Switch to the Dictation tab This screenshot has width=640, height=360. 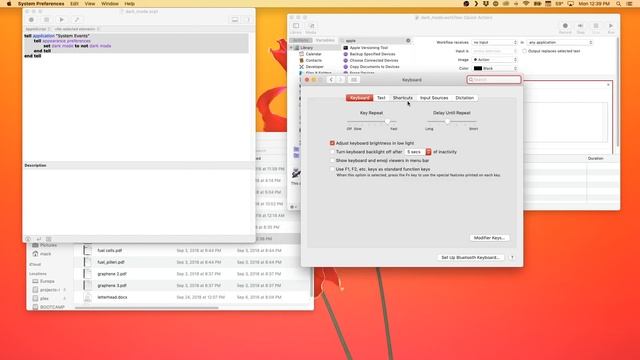[x=464, y=98]
